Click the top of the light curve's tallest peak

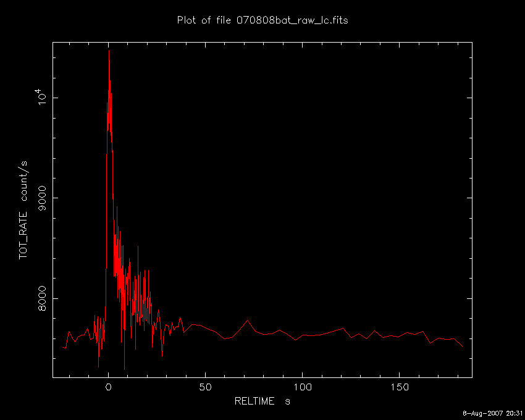pos(109,50)
